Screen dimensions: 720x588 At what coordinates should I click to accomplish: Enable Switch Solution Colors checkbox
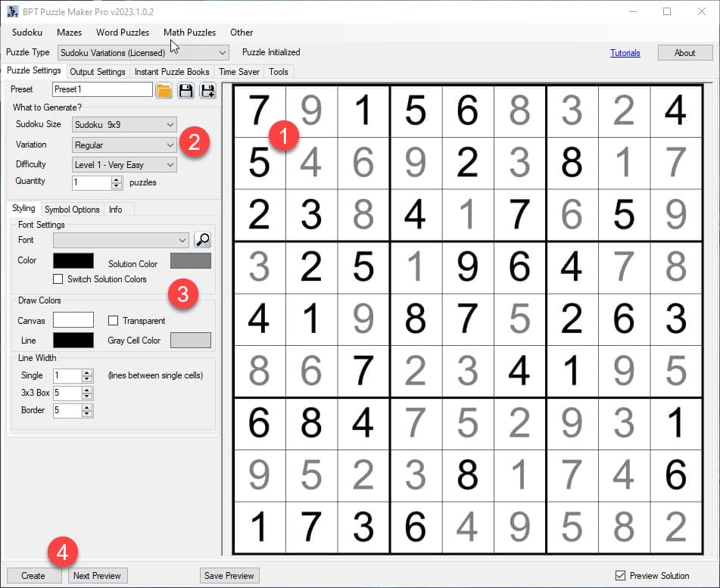tap(58, 279)
